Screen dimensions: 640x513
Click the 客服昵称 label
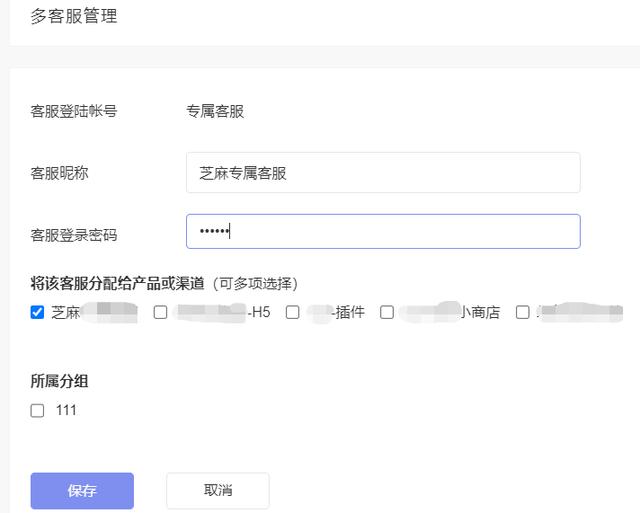(x=60, y=173)
